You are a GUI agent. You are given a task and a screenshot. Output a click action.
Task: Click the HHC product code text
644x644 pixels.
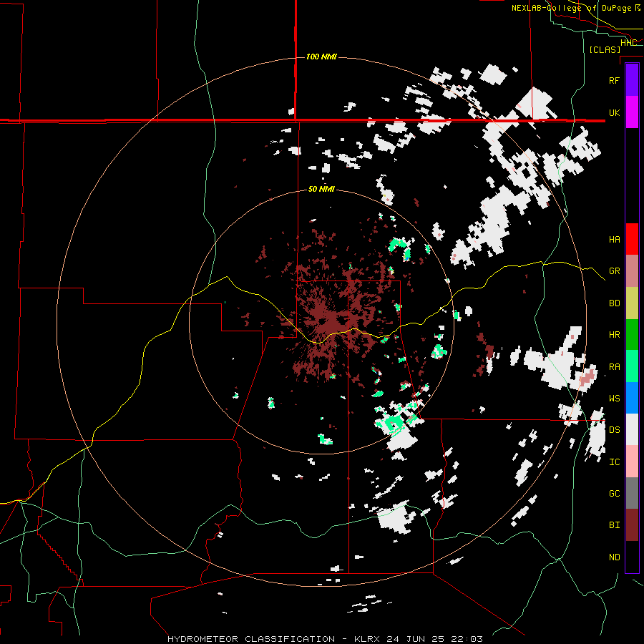(x=628, y=43)
